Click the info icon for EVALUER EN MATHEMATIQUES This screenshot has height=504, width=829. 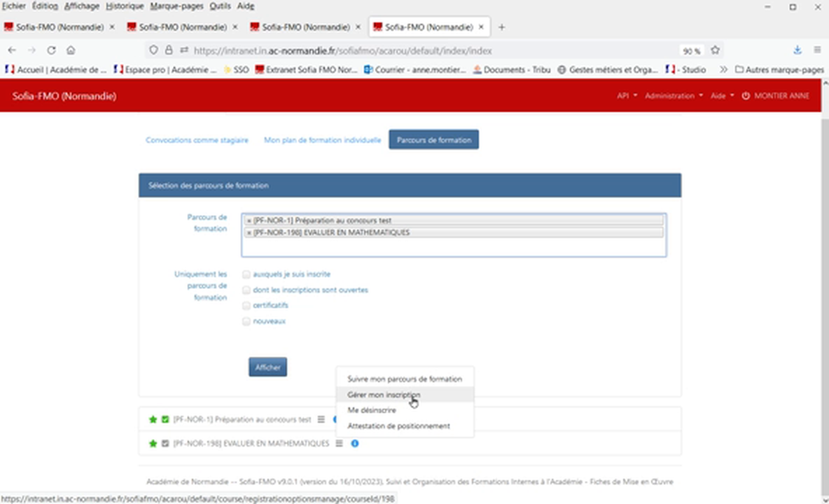[x=355, y=443]
